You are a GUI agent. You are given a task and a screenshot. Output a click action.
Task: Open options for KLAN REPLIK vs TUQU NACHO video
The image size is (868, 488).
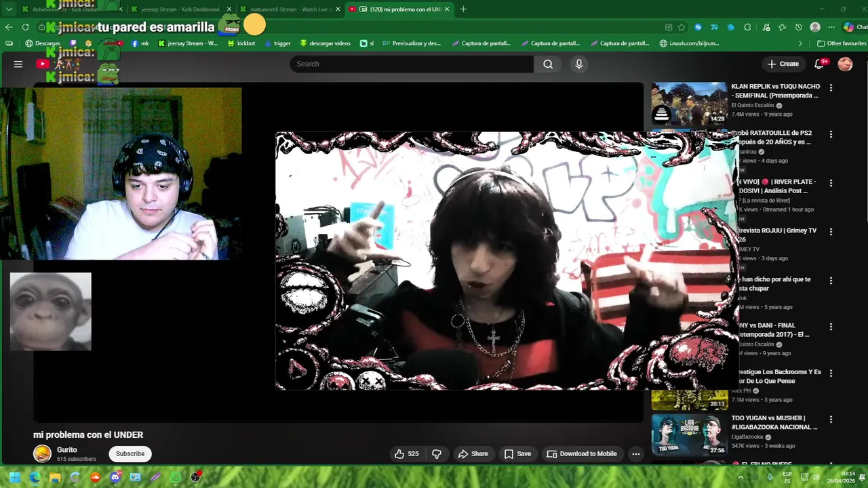pos(831,87)
